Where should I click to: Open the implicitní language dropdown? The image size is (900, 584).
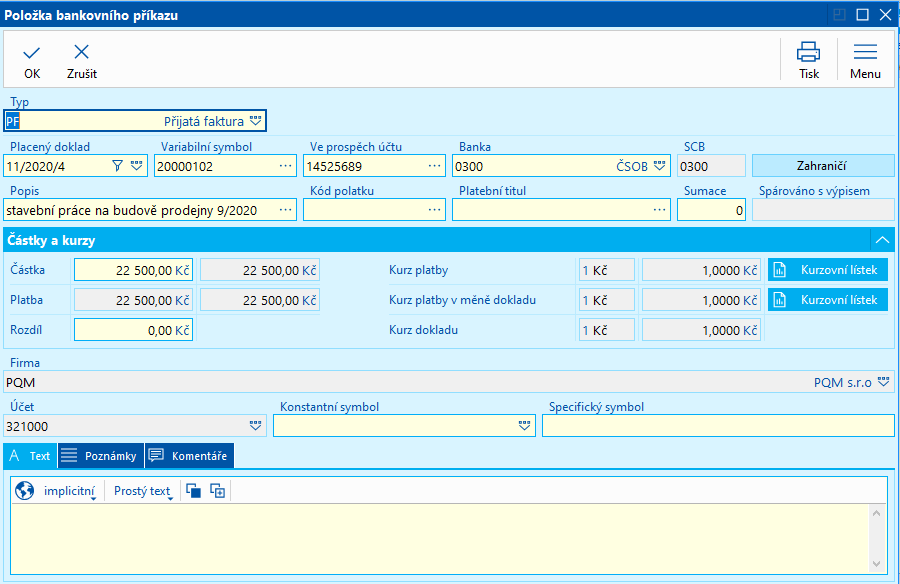pos(71,491)
